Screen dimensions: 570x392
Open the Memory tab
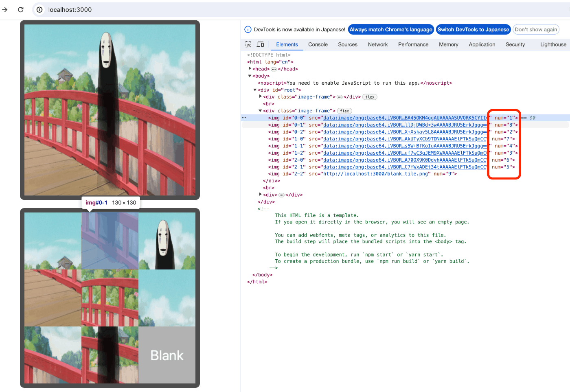(449, 44)
